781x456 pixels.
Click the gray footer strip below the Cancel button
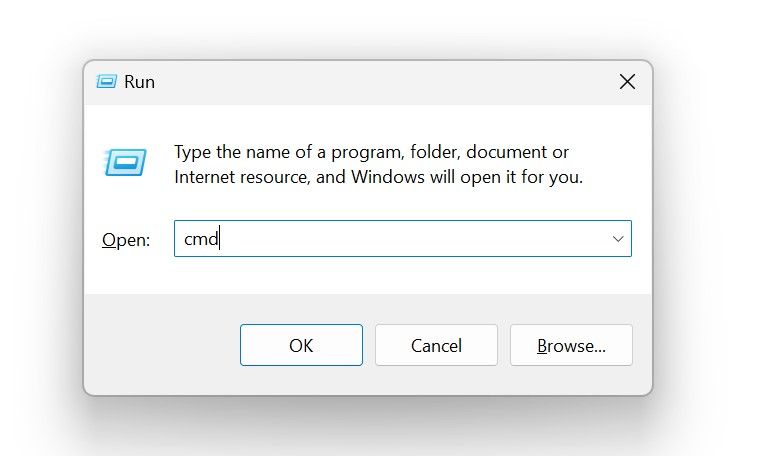point(436,380)
